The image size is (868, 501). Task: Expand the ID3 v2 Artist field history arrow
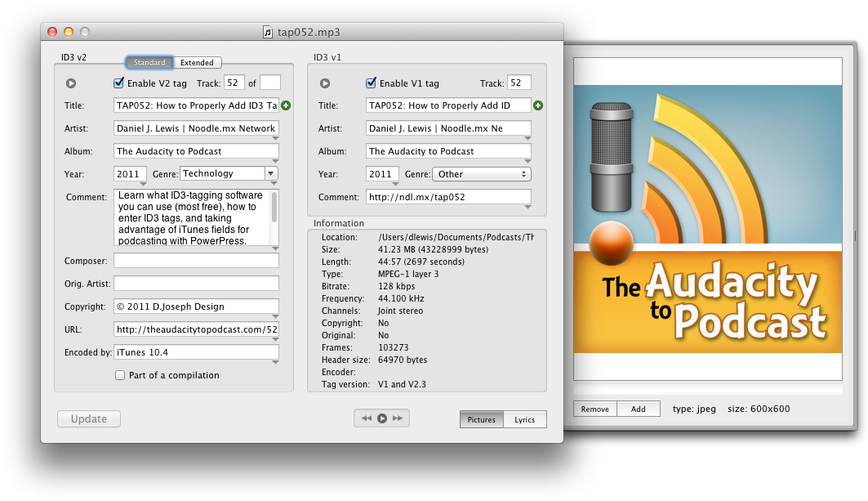click(275, 138)
